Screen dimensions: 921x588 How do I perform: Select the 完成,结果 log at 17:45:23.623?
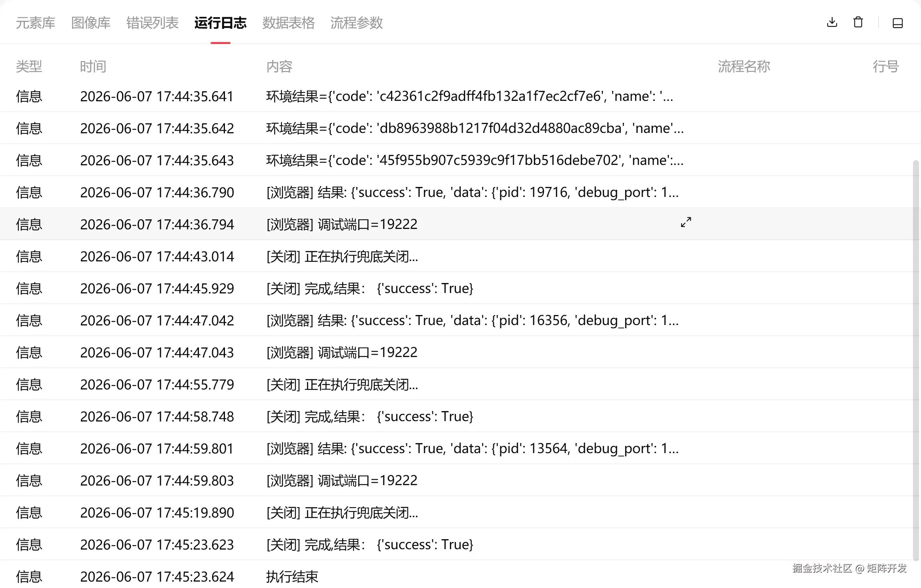coord(460,544)
